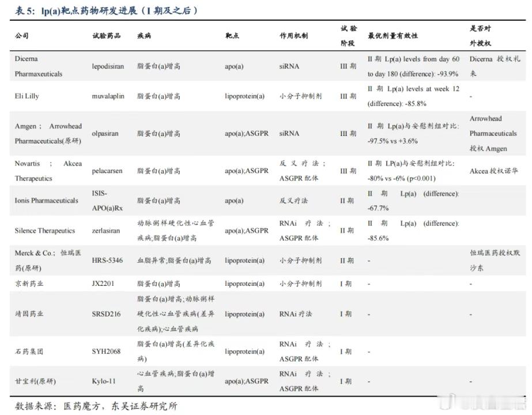Click the '恒瑞医药授权默沙东' licensing cell
The image size is (532, 415).
coord(495,261)
